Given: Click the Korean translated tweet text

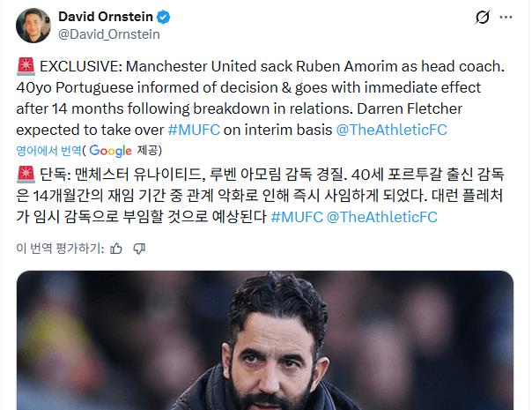Looking at the screenshot, I should click(x=260, y=196).
